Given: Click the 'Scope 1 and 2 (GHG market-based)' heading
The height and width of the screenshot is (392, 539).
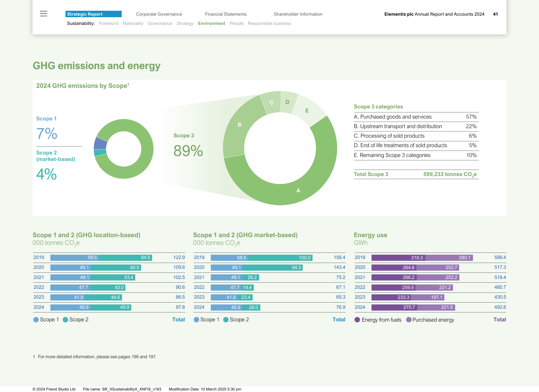Looking at the screenshot, I should tap(245, 235).
